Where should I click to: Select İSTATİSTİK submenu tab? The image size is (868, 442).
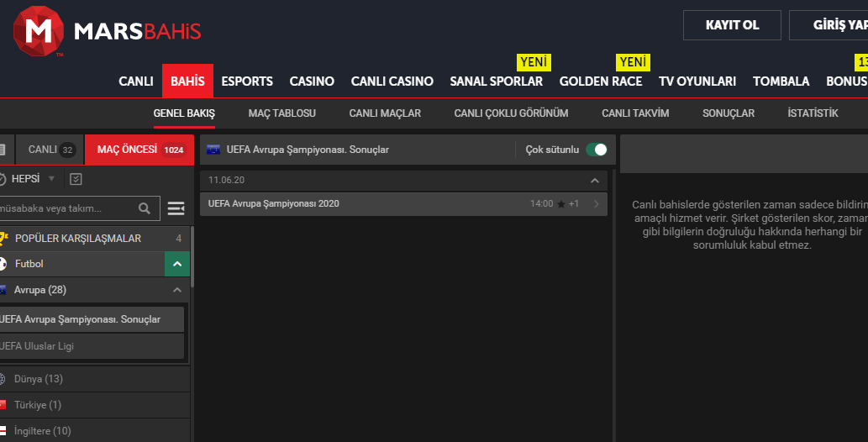(x=813, y=113)
